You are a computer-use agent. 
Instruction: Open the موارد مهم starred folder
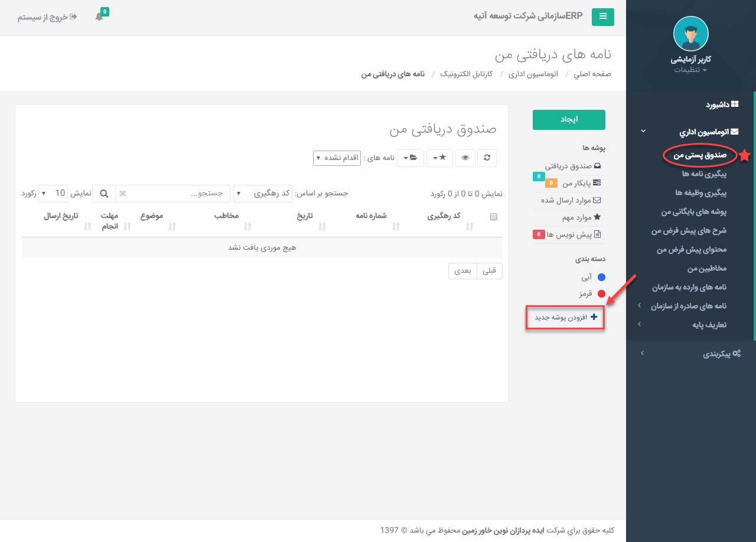[x=582, y=217]
